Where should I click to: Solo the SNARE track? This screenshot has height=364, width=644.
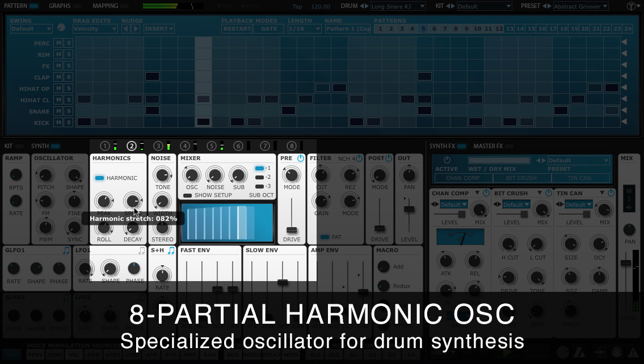pos(69,111)
